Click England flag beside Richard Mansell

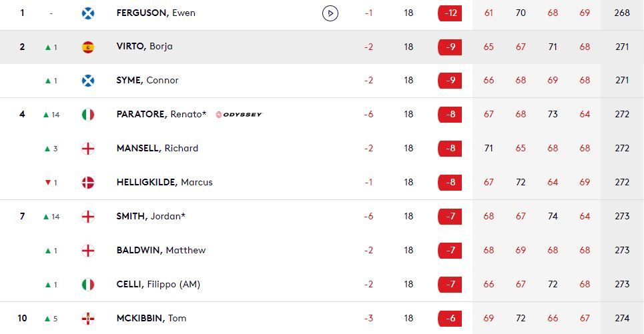coord(87,148)
